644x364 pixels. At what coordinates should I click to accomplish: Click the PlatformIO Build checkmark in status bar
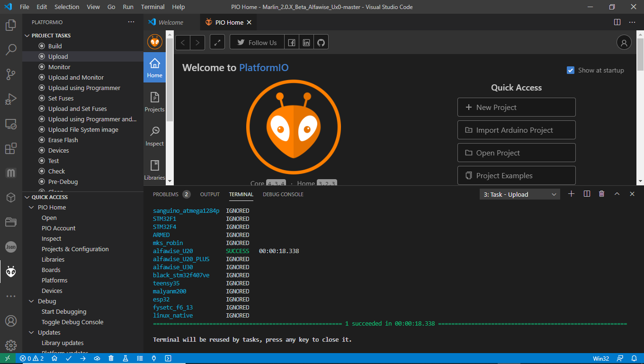[69, 358]
